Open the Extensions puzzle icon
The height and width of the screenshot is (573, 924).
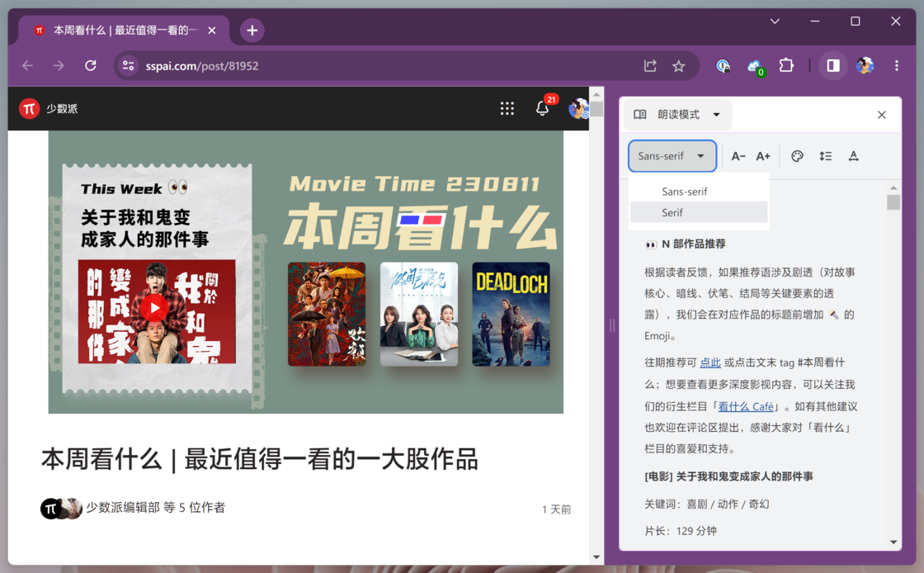(x=786, y=65)
